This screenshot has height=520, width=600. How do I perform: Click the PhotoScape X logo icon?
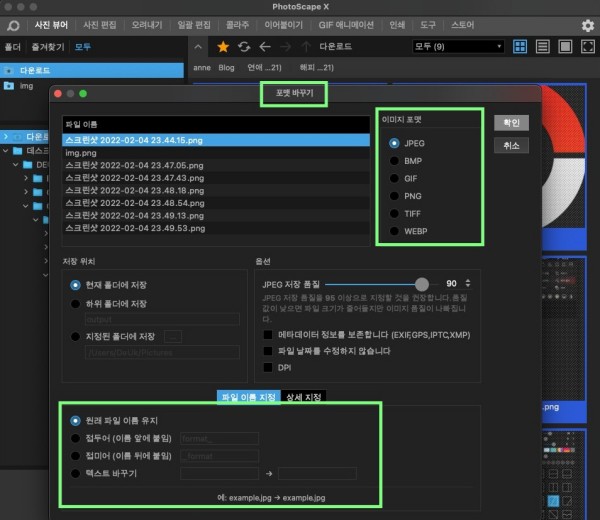pyautogui.click(x=13, y=25)
